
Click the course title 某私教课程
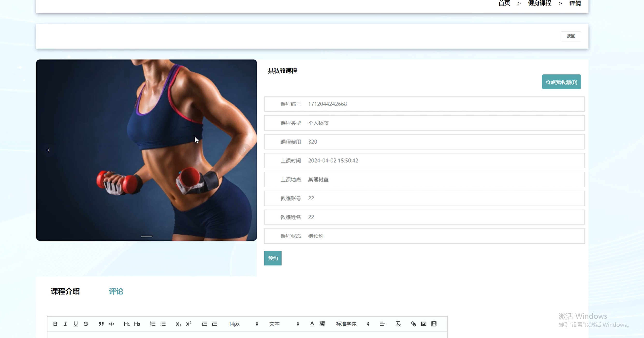[x=282, y=71]
